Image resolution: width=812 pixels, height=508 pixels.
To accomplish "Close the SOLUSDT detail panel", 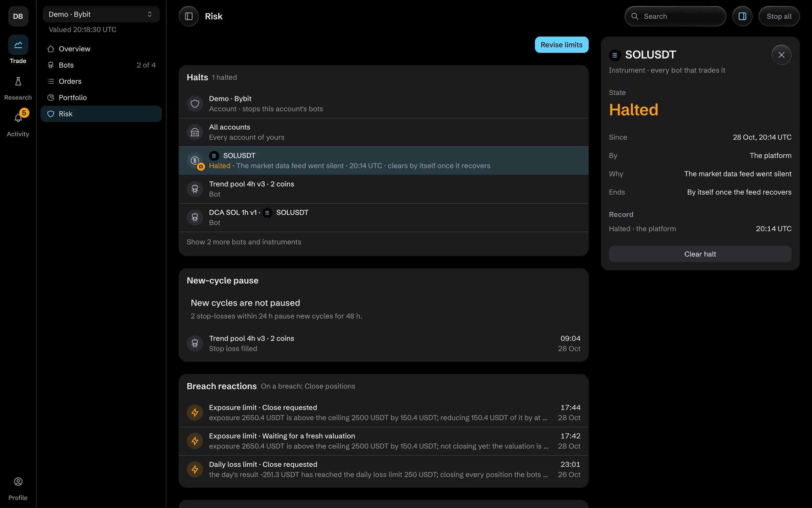I will click(x=781, y=55).
